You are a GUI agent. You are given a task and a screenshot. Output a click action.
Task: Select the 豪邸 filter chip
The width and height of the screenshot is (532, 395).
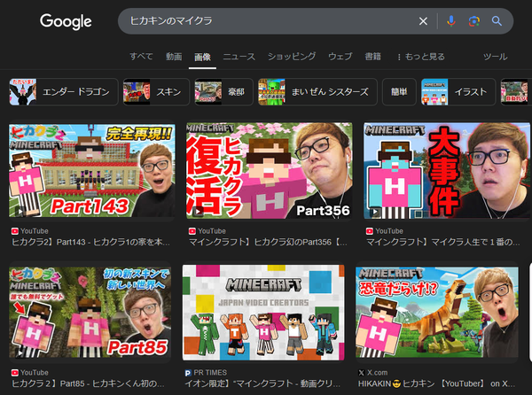224,92
